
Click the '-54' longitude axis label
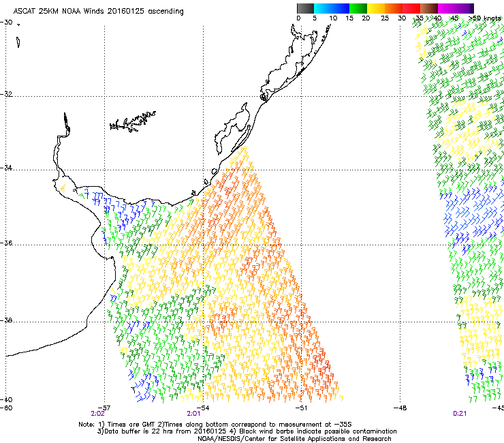pyautogui.click(x=203, y=408)
